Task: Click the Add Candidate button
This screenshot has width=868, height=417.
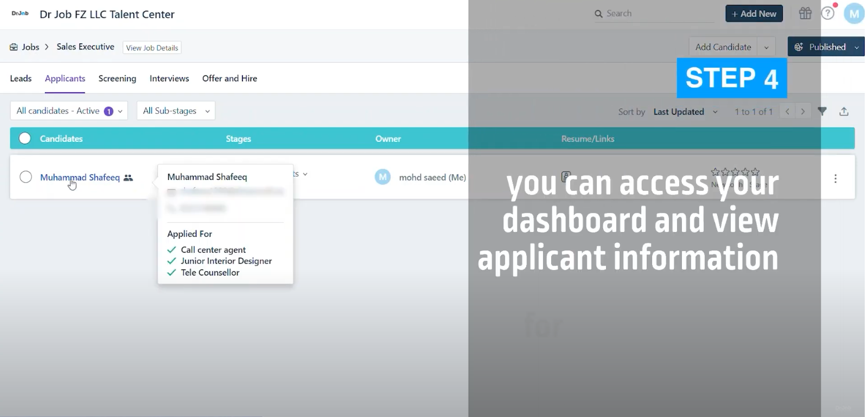Action: coord(723,47)
